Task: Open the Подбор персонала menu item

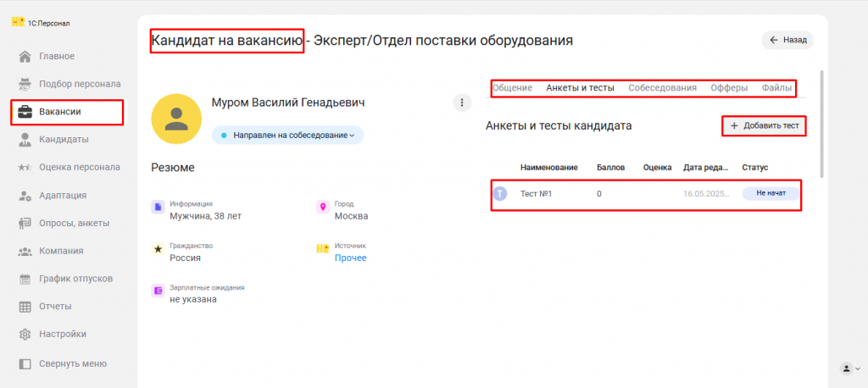Action: click(x=80, y=84)
